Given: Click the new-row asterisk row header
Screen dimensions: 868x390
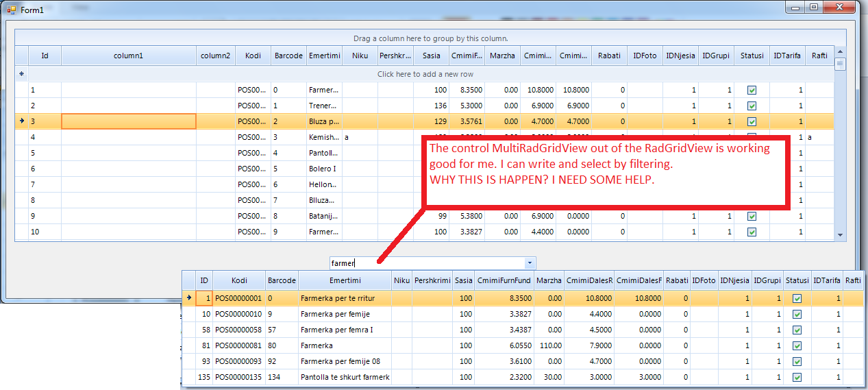Looking at the screenshot, I should (x=22, y=74).
